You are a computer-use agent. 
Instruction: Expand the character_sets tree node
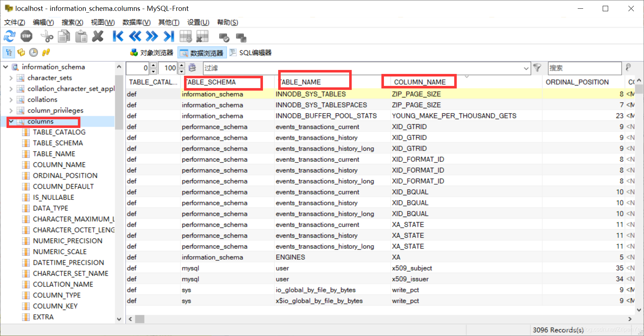click(x=11, y=78)
